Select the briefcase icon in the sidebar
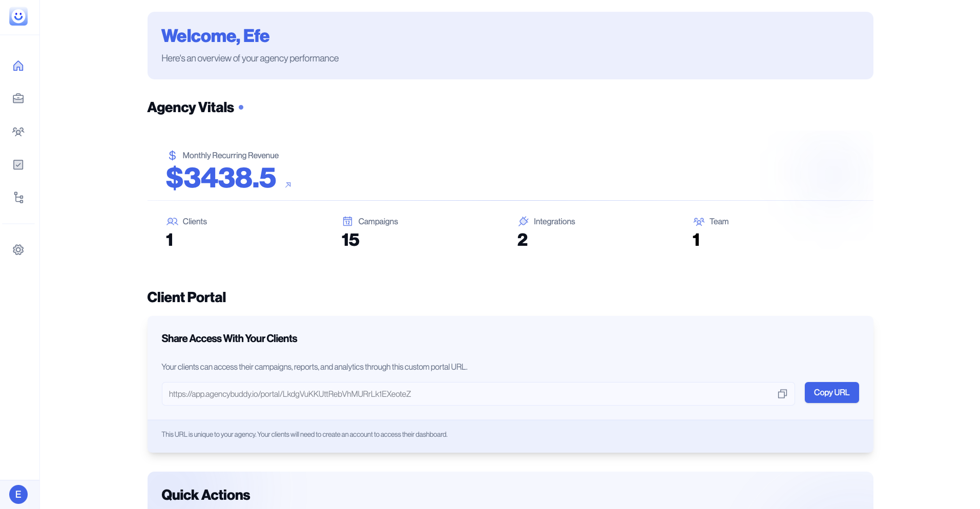 (x=18, y=99)
